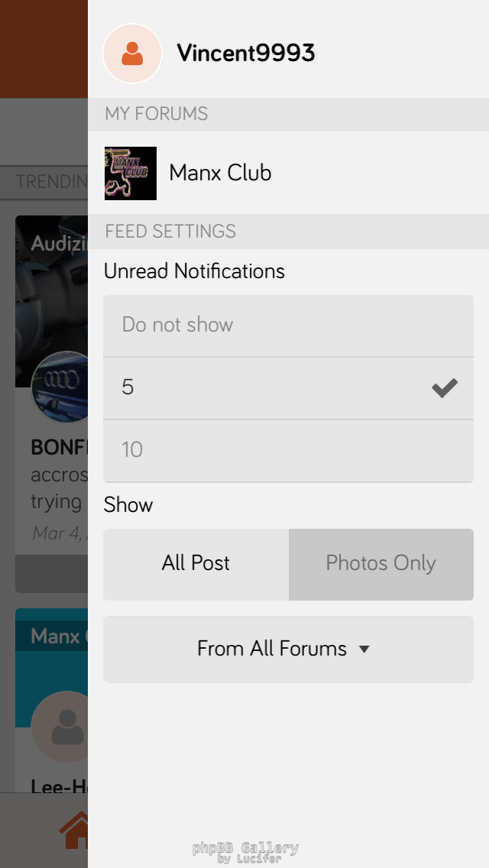Tap the orange user avatar icon
The image size is (489, 868).
[132, 53]
